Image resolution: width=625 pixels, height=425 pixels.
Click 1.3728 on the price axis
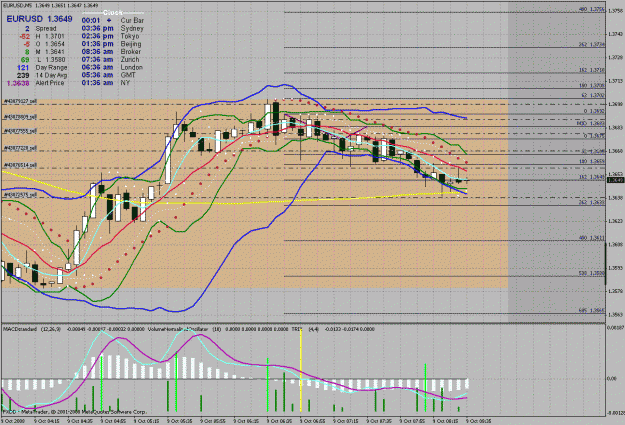616,58
